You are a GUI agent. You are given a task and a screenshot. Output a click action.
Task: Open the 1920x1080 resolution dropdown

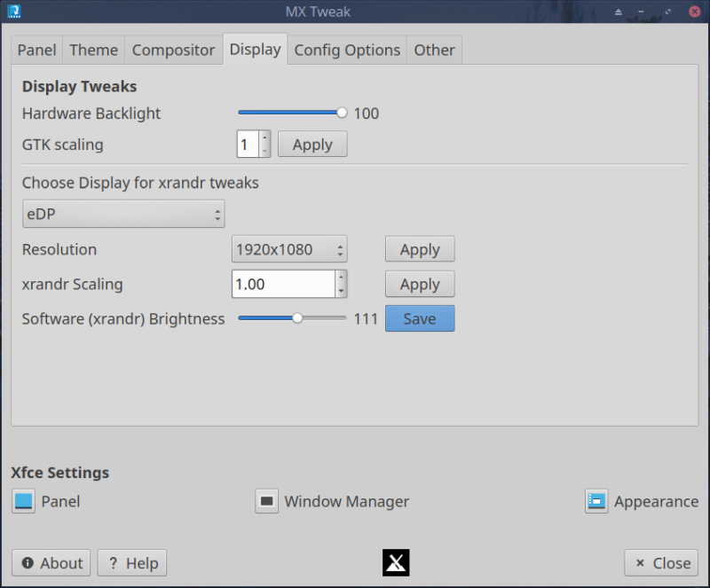tap(289, 249)
